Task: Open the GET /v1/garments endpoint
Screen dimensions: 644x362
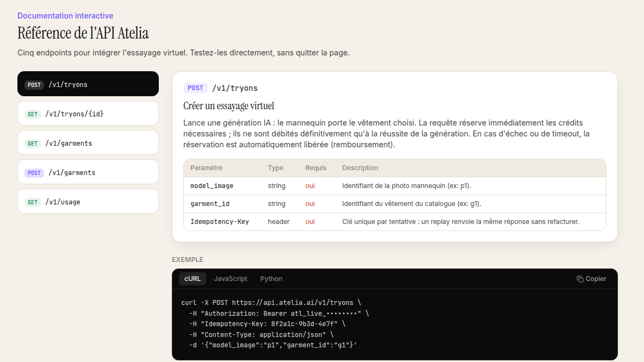Action: (88, 142)
